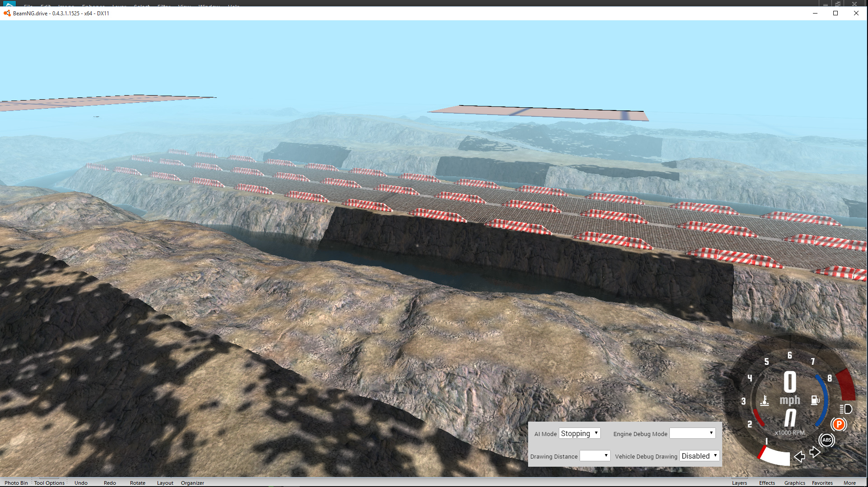
Task: Expand Vehicle Debug Drawing dropdown set to Disabled
Action: (699, 456)
